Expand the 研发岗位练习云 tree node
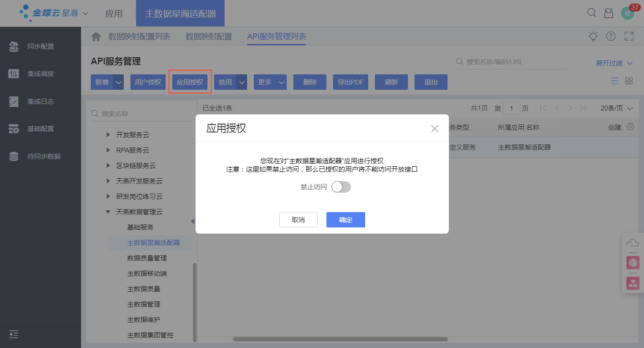 coord(108,196)
